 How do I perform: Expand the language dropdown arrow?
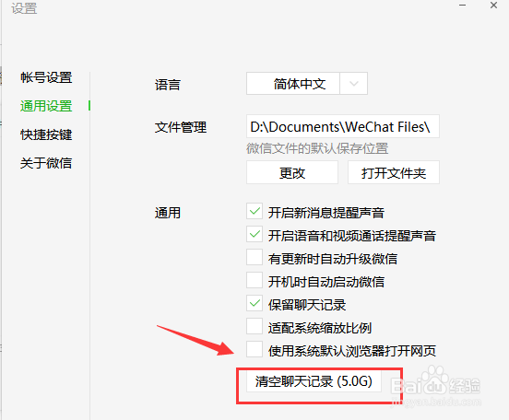[354, 84]
